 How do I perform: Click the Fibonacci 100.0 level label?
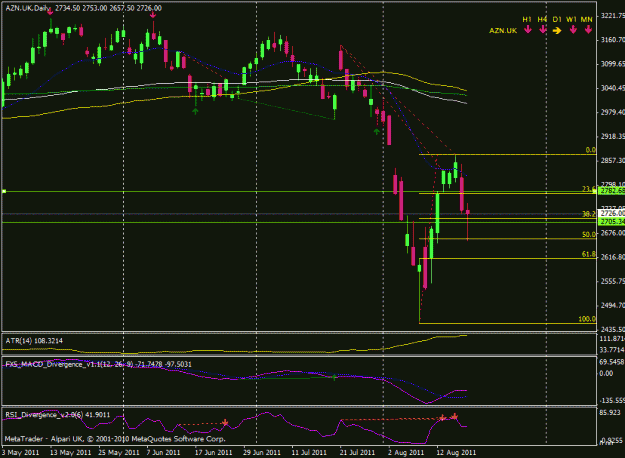[x=587, y=319]
